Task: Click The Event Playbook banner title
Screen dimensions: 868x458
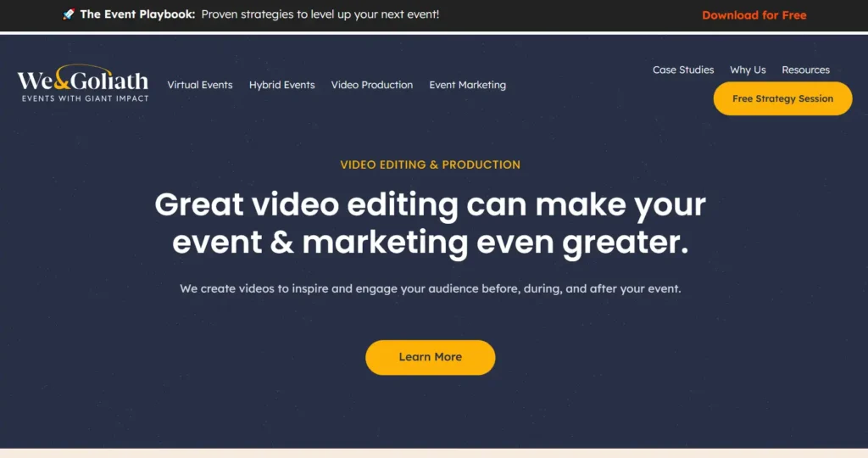Action: click(137, 14)
